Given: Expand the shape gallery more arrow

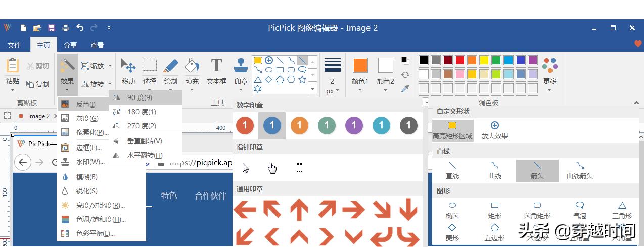Looking at the screenshot, I should click(x=313, y=88).
